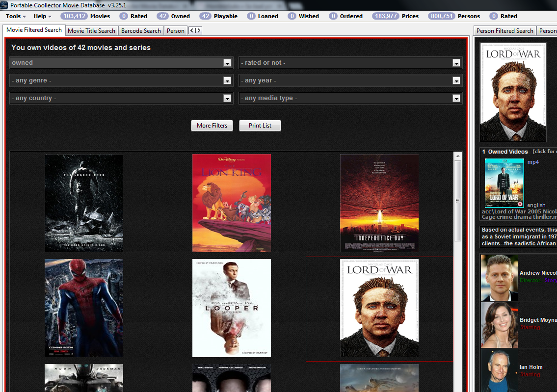Image resolution: width=557 pixels, height=392 pixels.
Task: Show the Loaned movies list
Action: point(263,16)
